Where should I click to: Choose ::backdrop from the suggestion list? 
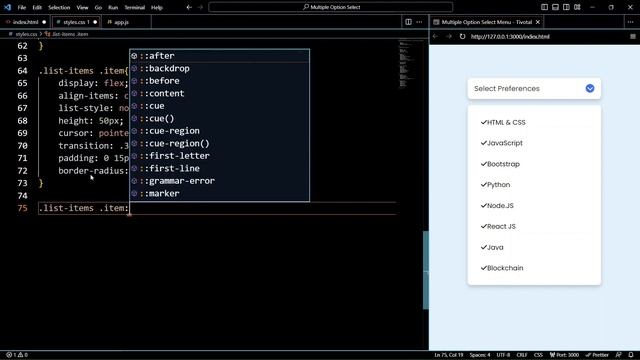click(220, 69)
